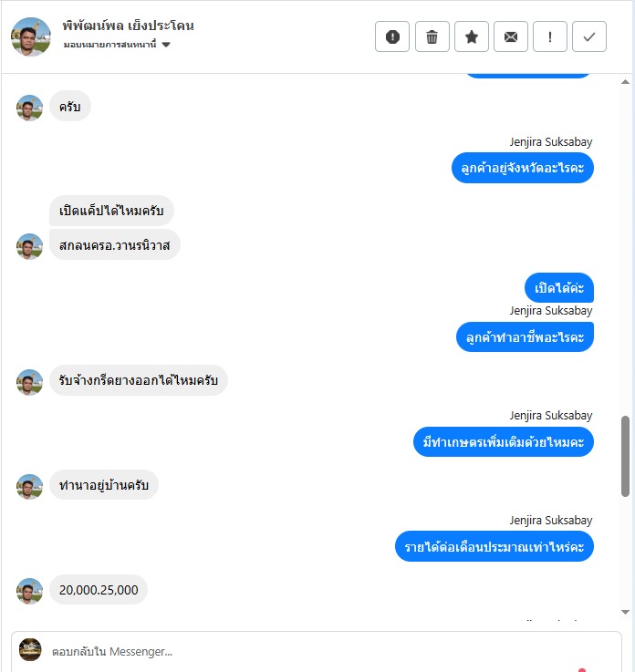Click the avatar next to the ครับ message

click(x=29, y=108)
